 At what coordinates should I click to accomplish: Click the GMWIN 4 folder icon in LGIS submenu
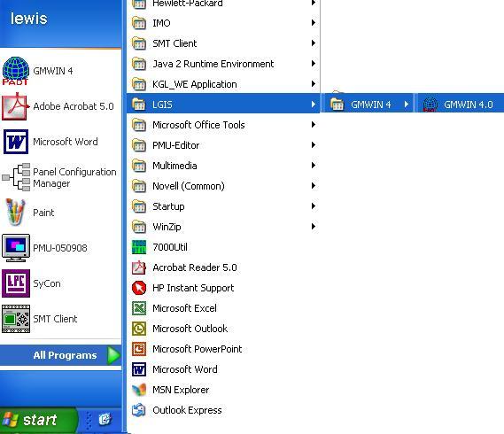pos(337,105)
